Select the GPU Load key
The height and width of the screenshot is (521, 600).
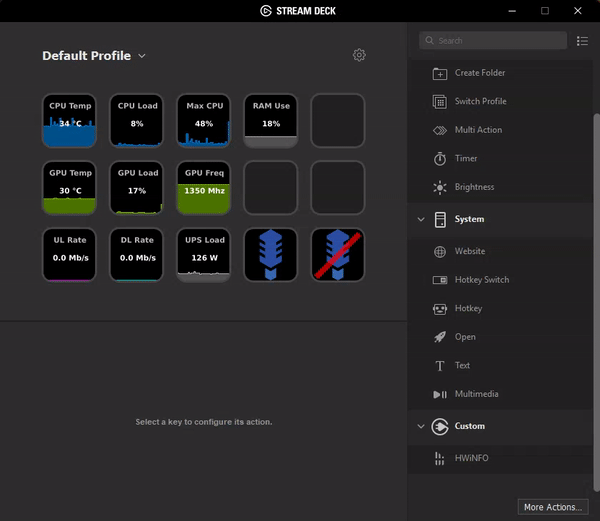(x=137, y=187)
